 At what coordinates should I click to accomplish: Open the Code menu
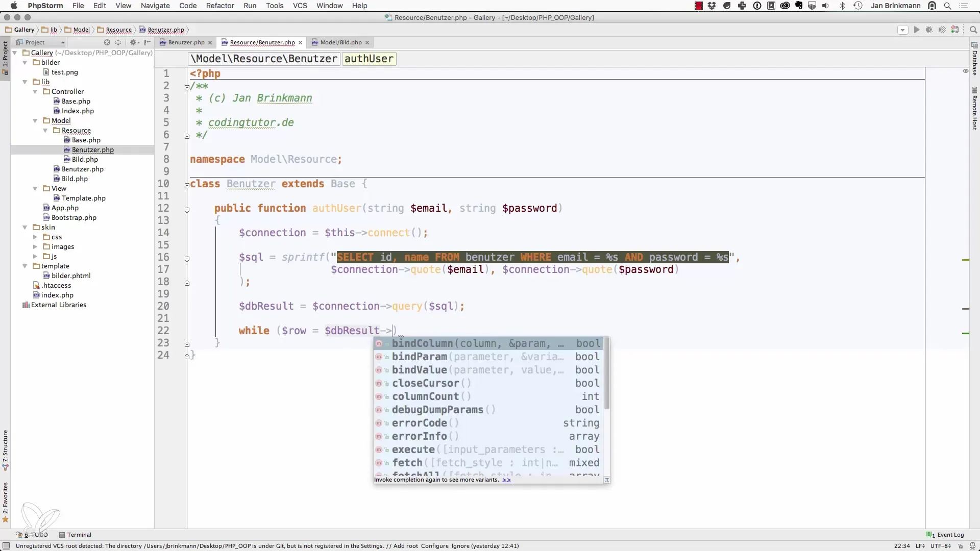[x=188, y=6]
